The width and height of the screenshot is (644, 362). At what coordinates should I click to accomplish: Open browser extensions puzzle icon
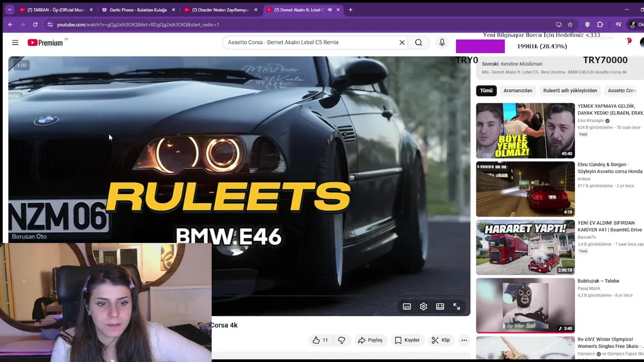(600, 24)
